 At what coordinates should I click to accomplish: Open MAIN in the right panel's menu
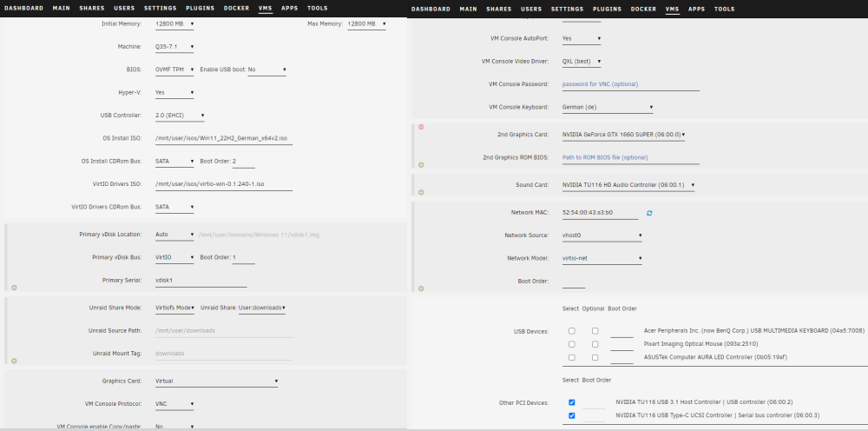click(469, 9)
